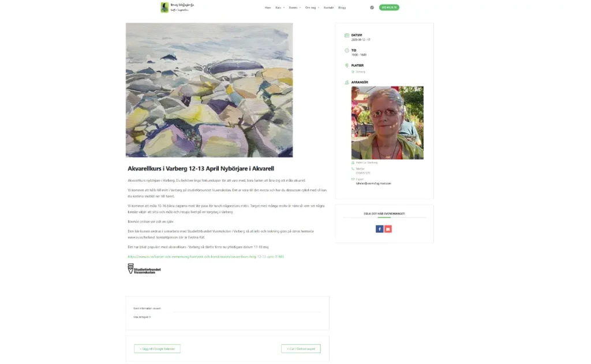
Task: Expand the Events dropdown menu
Action: (295, 7)
